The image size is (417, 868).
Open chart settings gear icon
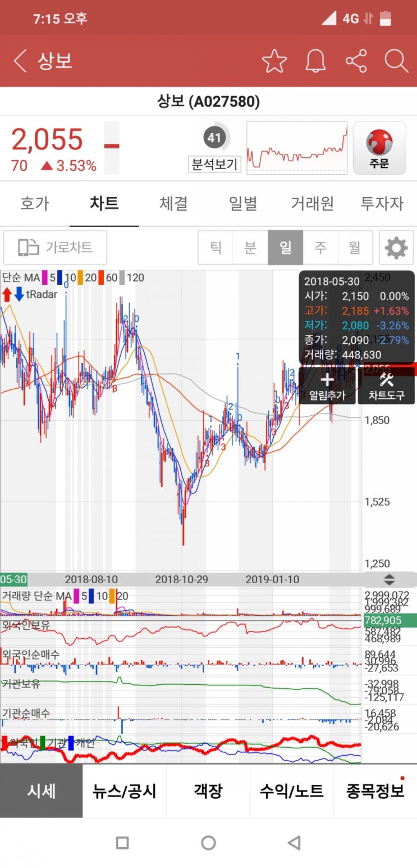[396, 247]
